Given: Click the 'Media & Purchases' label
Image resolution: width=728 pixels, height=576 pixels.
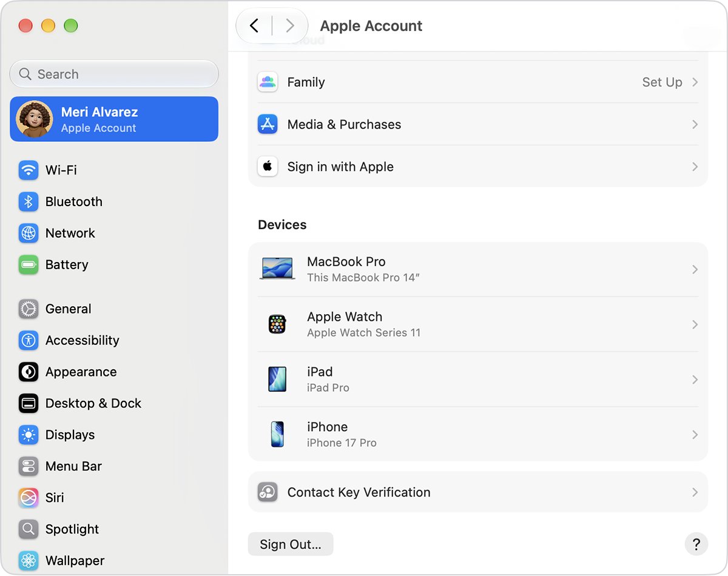Looking at the screenshot, I should (x=344, y=124).
